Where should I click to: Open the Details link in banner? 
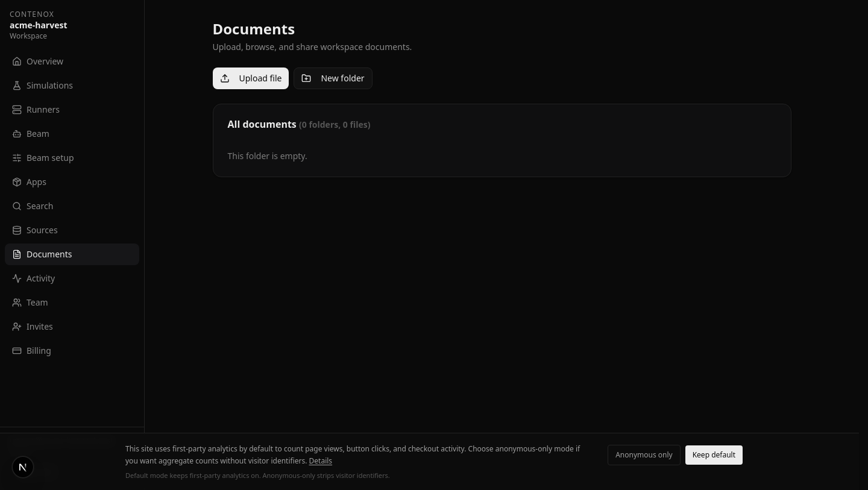click(x=320, y=461)
